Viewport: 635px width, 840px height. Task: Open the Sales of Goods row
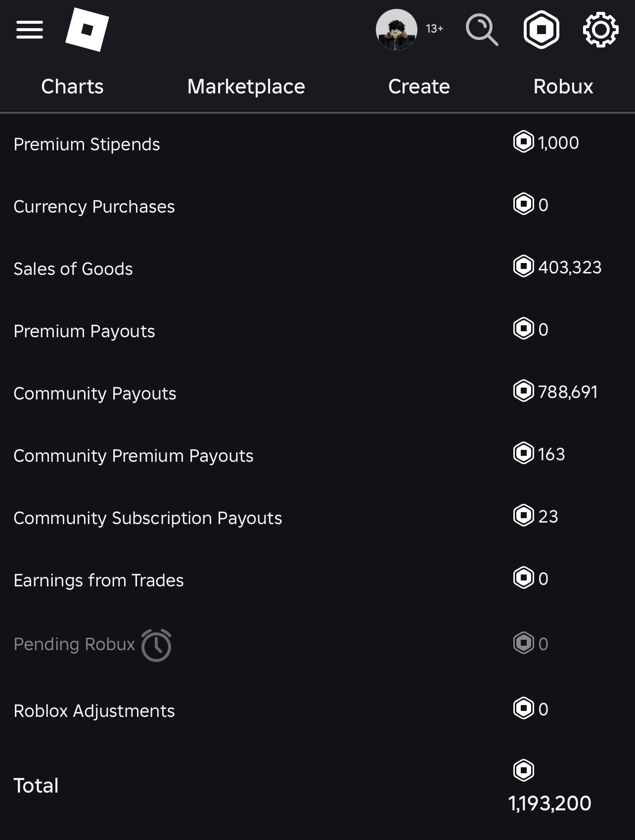[317, 268]
